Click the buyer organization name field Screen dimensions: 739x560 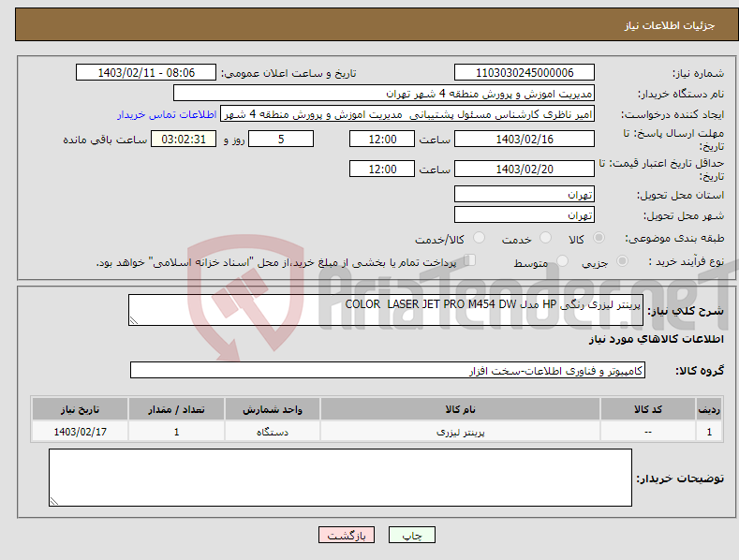[384, 94]
